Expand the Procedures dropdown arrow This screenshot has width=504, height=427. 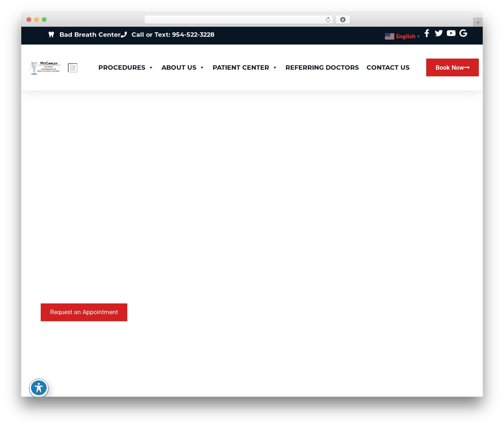(x=151, y=68)
